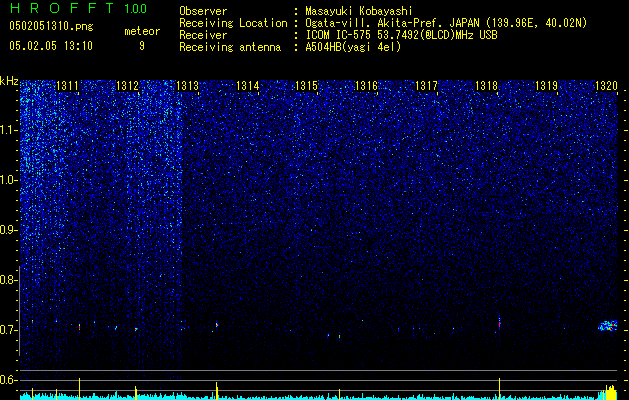This screenshot has height=400, width=629.
Task: Click the yellow intensity spike below 1318
Action: tap(499, 387)
